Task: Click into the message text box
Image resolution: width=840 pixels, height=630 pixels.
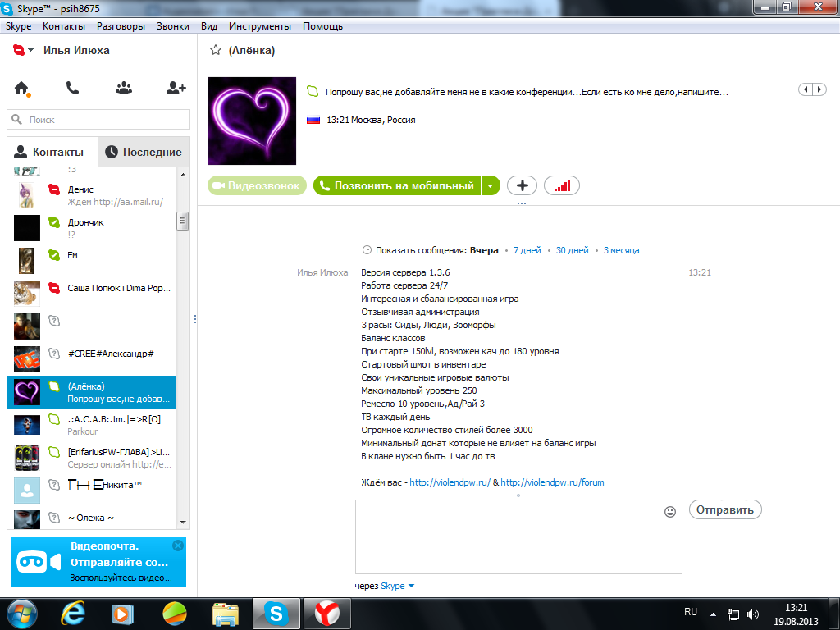Action: coord(518,536)
